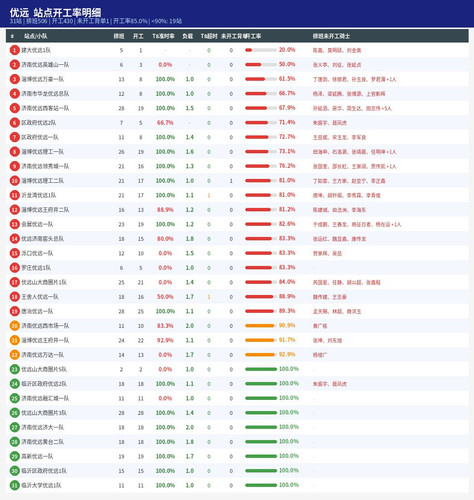
Task: Click the orange rank 21 badge
Action: 14,340
